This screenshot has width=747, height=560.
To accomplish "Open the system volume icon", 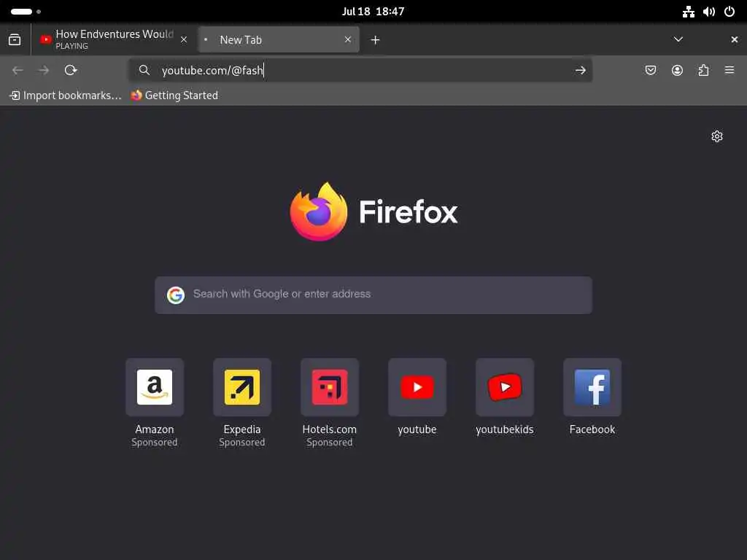I will 709,12.
